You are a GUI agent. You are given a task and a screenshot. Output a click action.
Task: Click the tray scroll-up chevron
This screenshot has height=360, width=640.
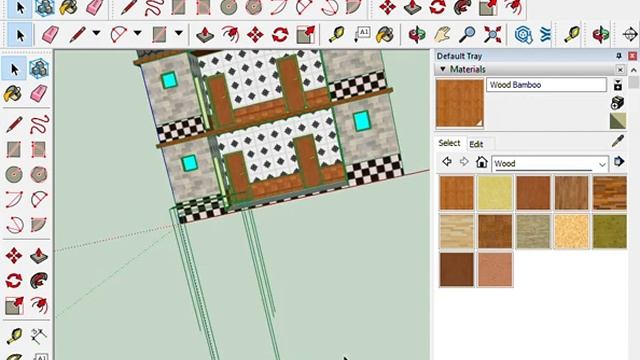pos(633,70)
